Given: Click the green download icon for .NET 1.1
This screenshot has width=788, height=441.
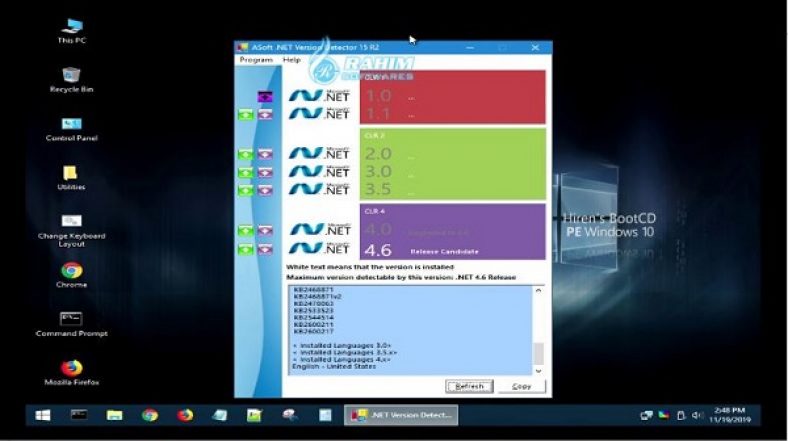Looking at the screenshot, I should click(x=246, y=115).
